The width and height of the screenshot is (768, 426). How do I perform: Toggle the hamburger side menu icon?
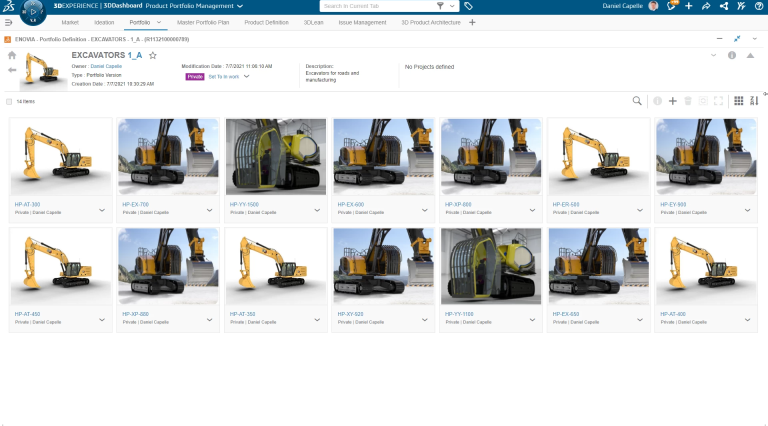click(x=8, y=22)
